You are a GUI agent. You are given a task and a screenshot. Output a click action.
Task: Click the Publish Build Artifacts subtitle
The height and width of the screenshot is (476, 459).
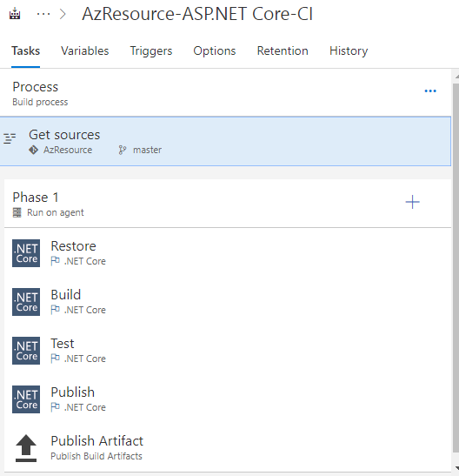click(x=96, y=456)
